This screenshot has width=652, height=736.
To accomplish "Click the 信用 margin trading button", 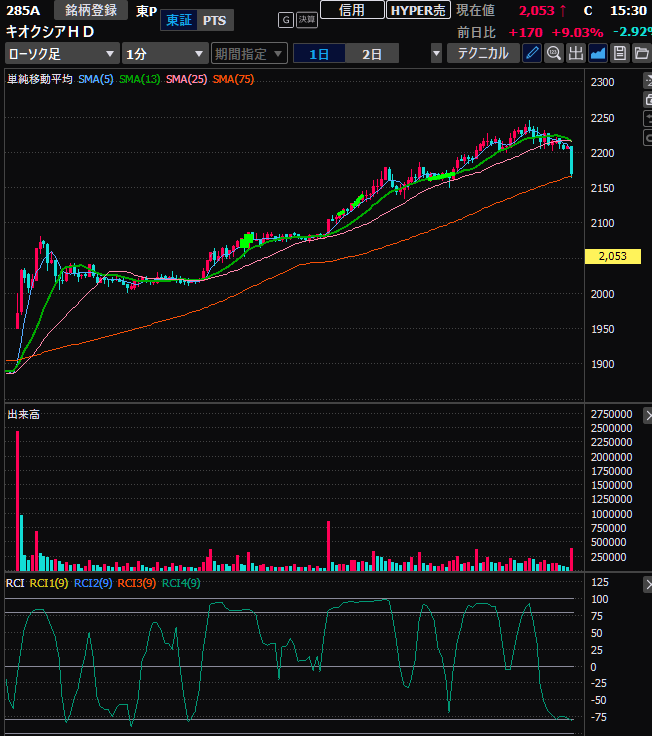I will tap(352, 10).
